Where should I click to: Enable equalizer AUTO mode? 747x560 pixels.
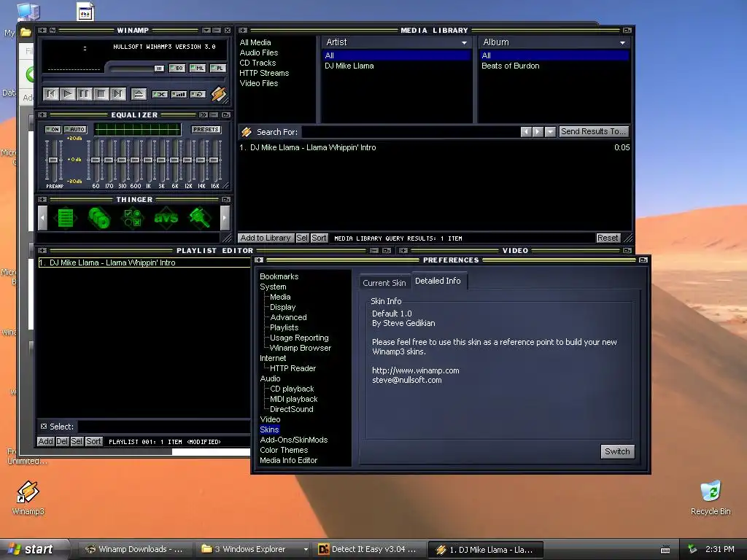[75, 130]
